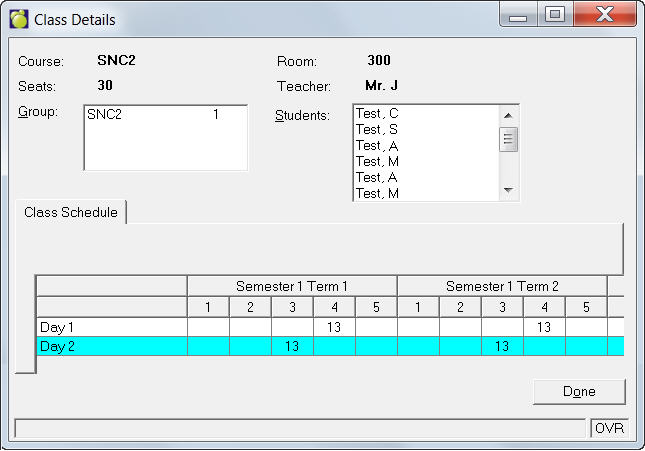
Task: Click Day 1 period 4 cell in Term 1
Action: pos(334,327)
